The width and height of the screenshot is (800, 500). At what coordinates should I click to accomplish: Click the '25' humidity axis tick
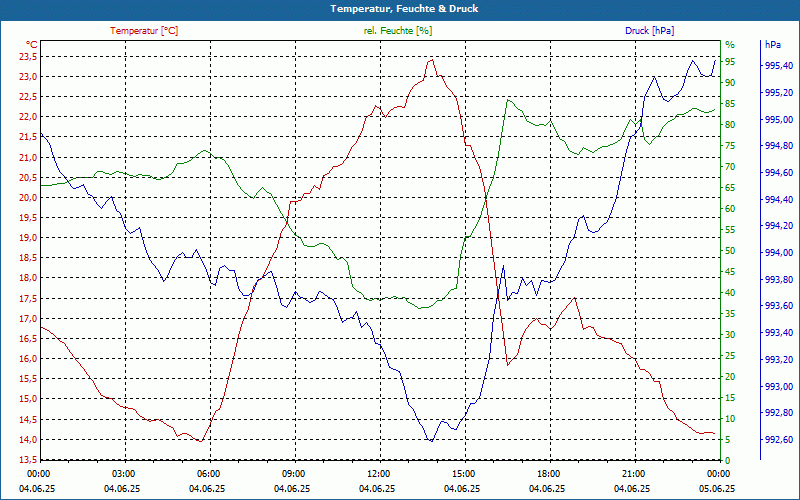730,356
